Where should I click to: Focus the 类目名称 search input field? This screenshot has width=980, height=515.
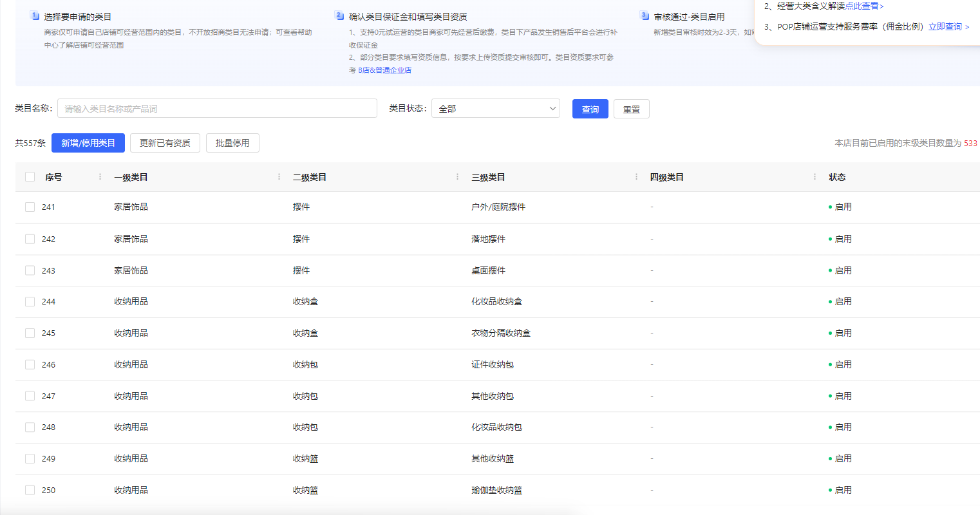tap(217, 109)
